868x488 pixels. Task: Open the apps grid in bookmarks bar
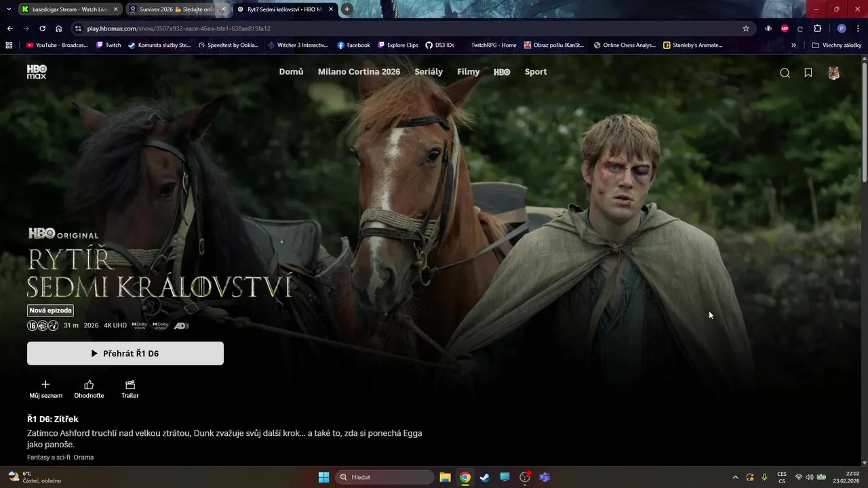(9, 45)
